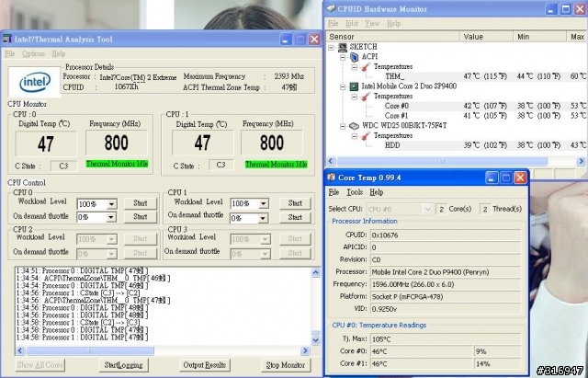The height and width of the screenshot is (378, 588).
Task: Collapse the WDC WD25 drive node
Action: pyautogui.click(x=343, y=126)
